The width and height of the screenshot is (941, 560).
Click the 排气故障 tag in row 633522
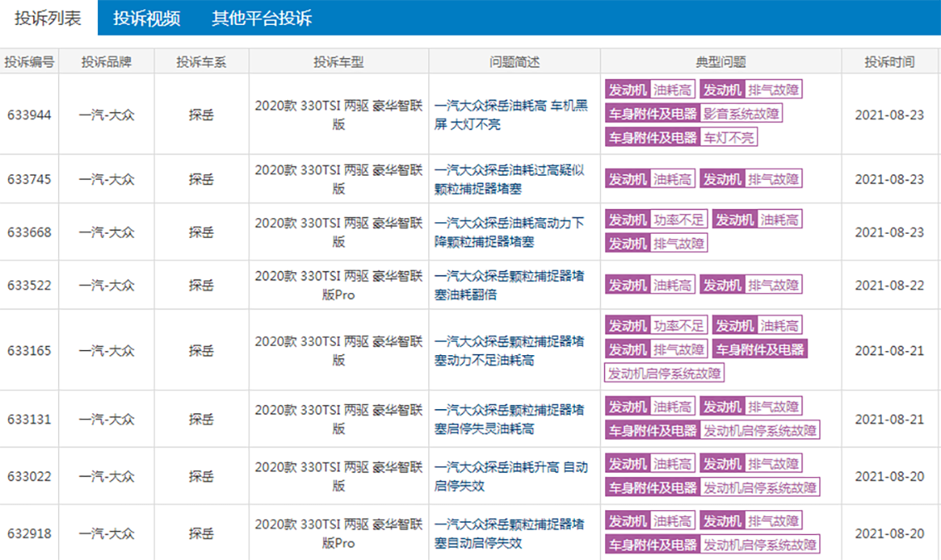pos(773,285)
